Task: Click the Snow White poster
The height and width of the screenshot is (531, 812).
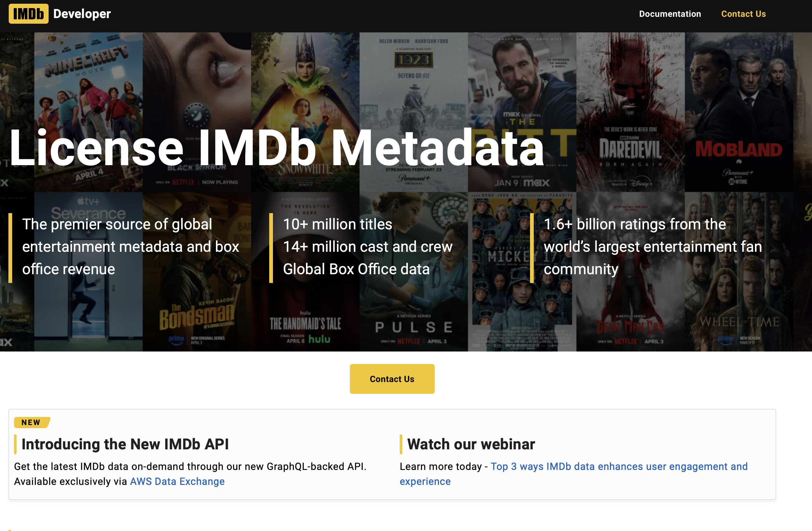Action: coord(305,85)
